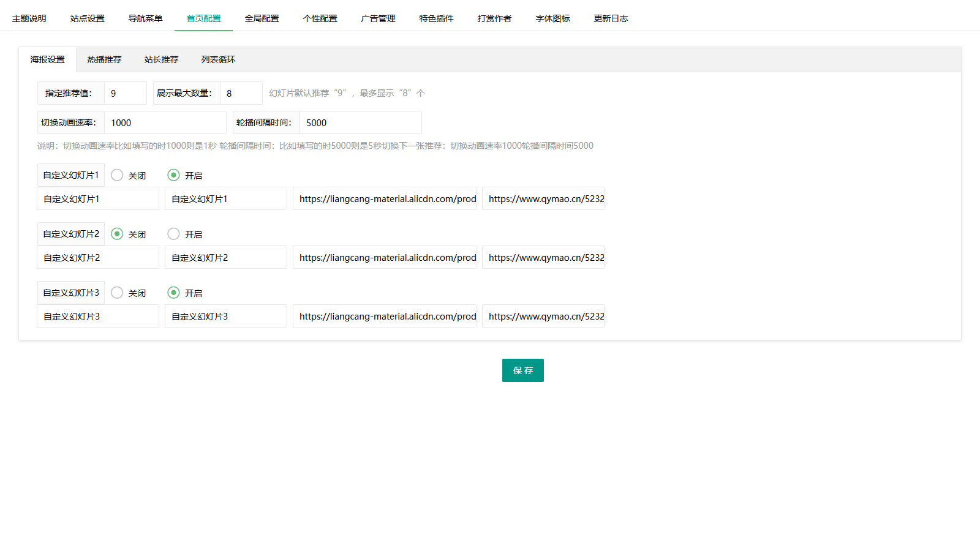
Task: Click the 轮播间隔时间 input showing 5000
Action: coord(360,122)
